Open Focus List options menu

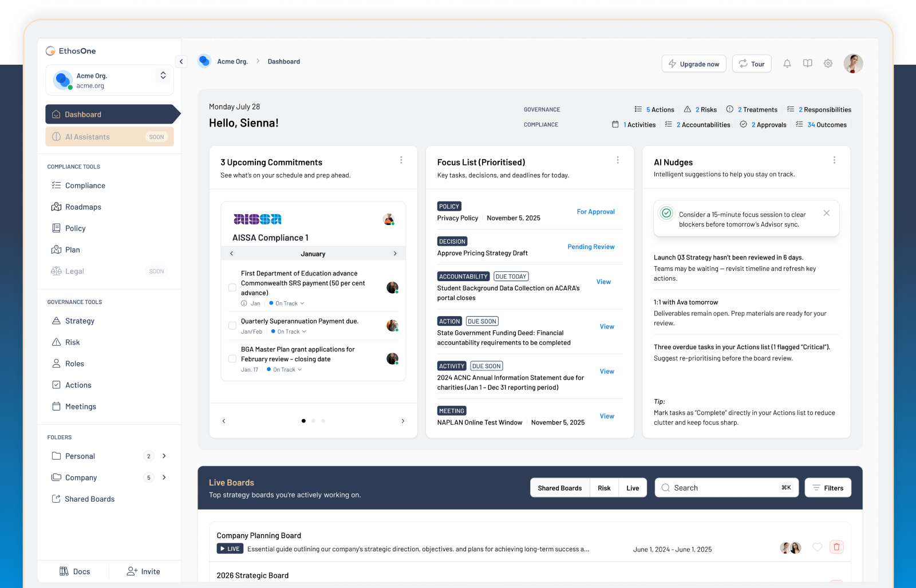(x=617, y=160)
